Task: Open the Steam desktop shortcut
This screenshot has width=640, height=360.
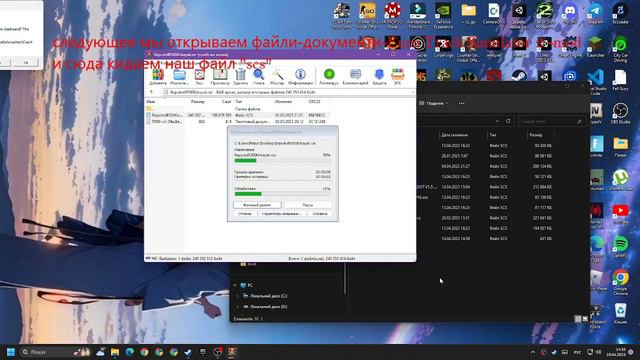Action: click(519, 76)
